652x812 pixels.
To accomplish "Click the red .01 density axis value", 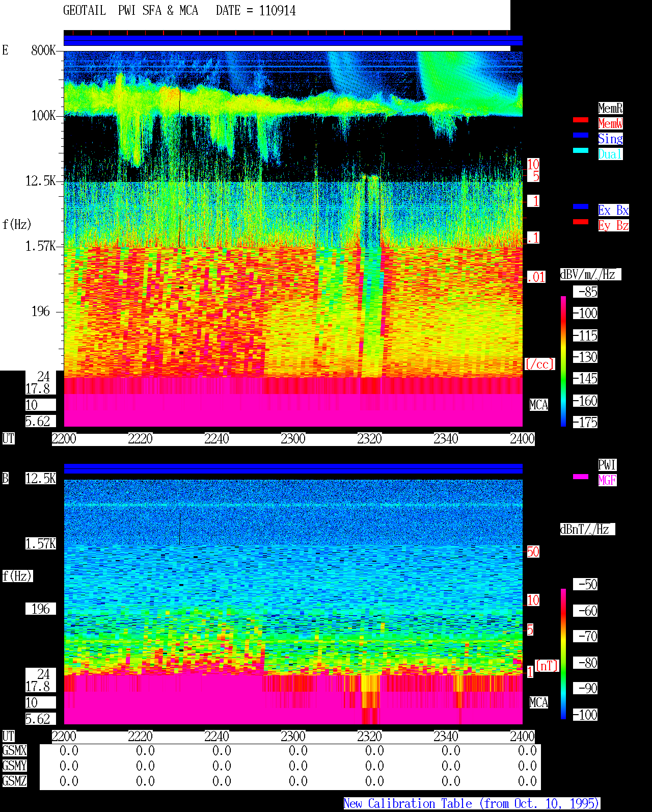I will point(536,277).
